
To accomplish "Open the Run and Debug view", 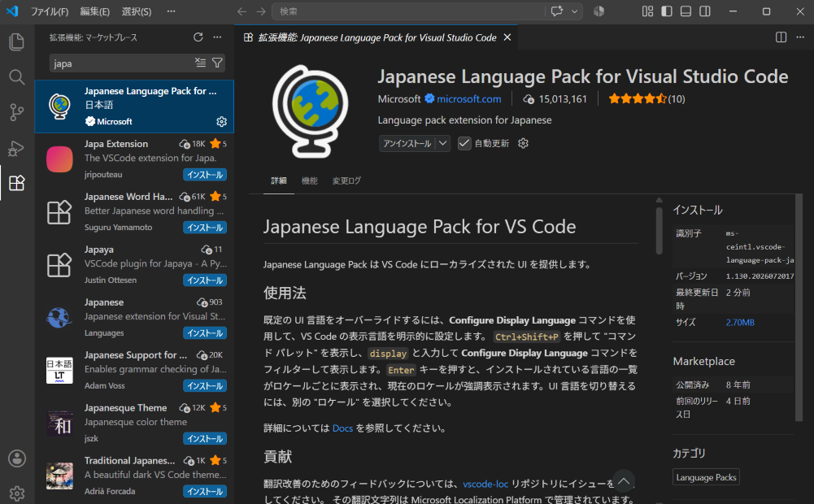I will click(16, 148).
